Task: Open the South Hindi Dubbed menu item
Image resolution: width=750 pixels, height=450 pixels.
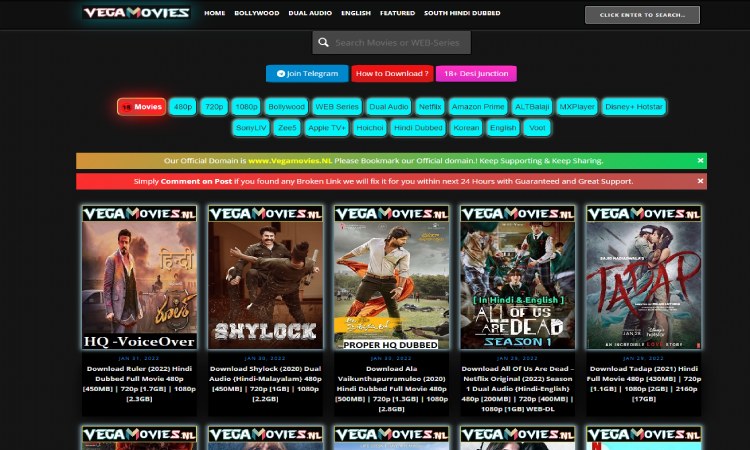Action: pyautogui.click(x=462, y=13)
